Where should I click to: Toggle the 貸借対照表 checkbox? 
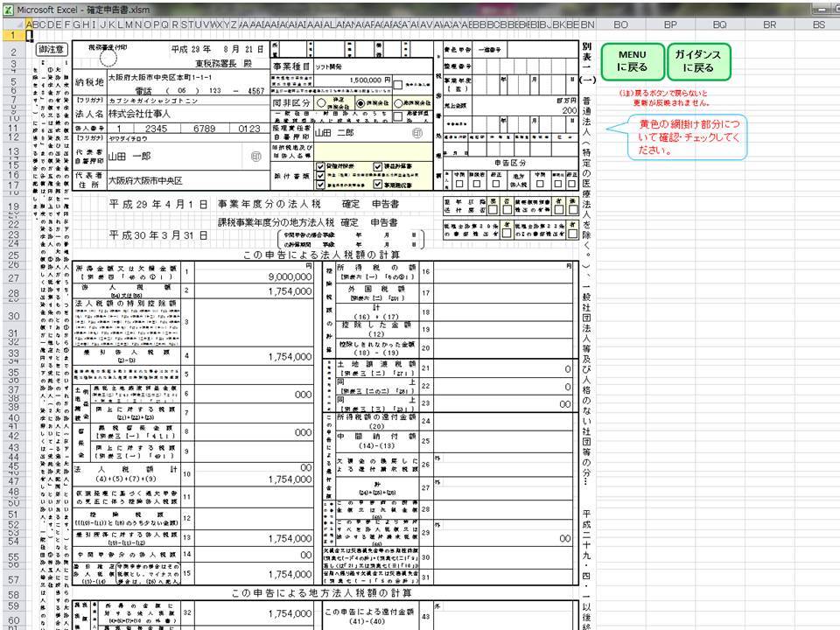(321, 164)
